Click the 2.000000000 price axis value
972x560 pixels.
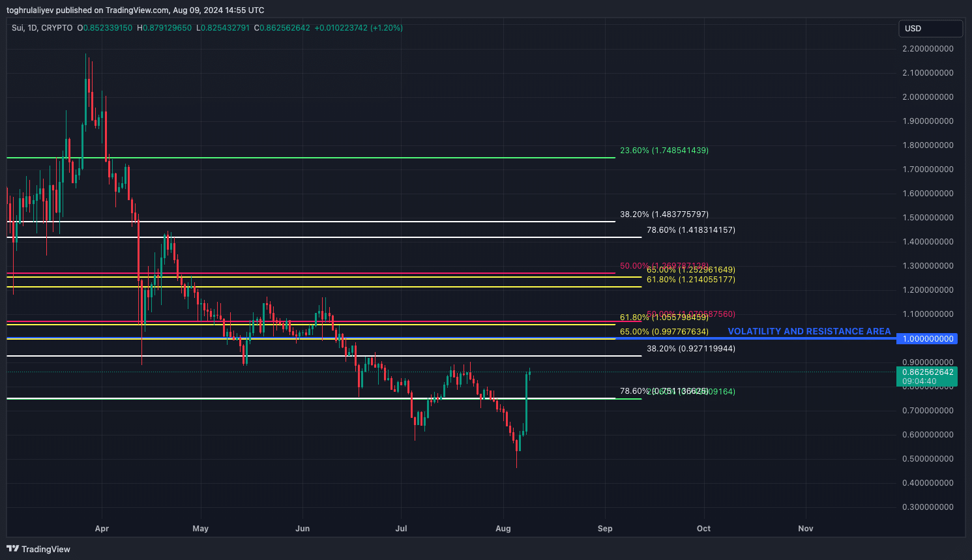pos(928,97)
